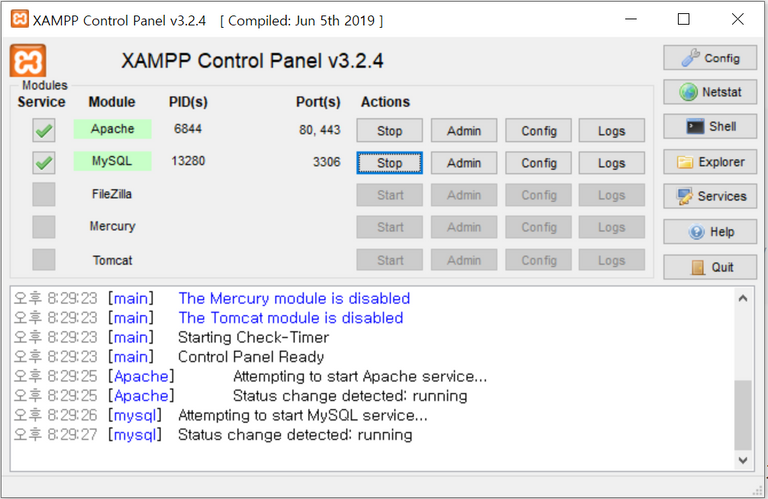Click the small XAMPP title bar icon

(x=20, y=19)
